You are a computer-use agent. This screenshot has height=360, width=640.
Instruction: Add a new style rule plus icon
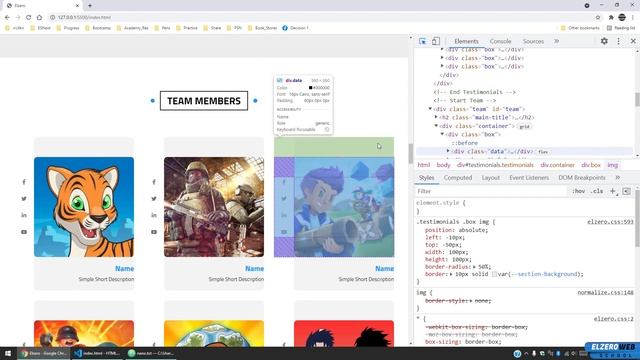tap(613, 191)
